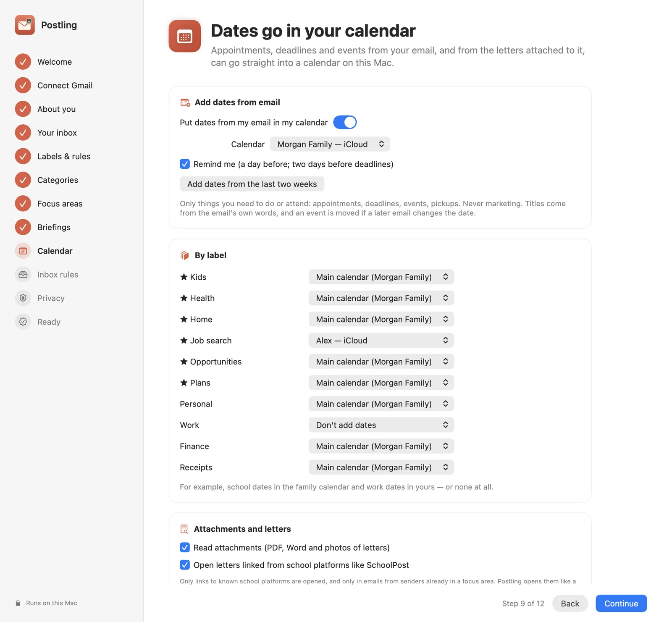Screen dimensions: 672x622
Task: Click the Postling app name
Action: pyautogui.click(x=59, y=25)
